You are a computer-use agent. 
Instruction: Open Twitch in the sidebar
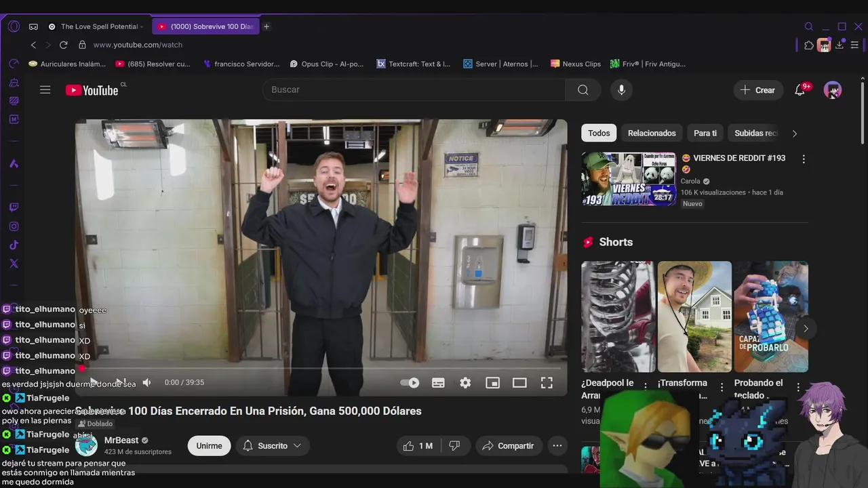point(14,207)
